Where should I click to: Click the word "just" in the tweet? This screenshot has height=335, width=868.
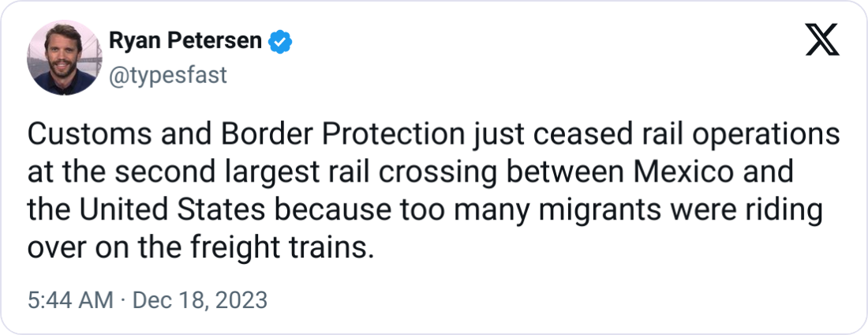(x=492, y=136)
